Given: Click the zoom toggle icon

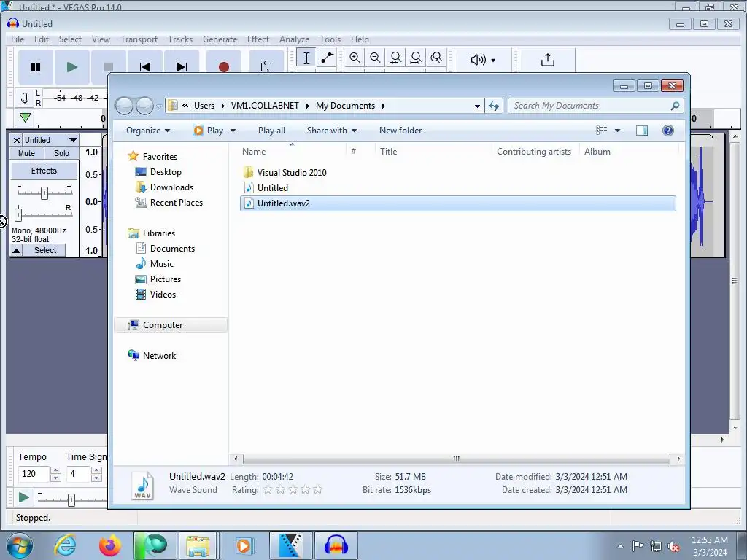Looking at the screenshot, I should tap(436, 58).
